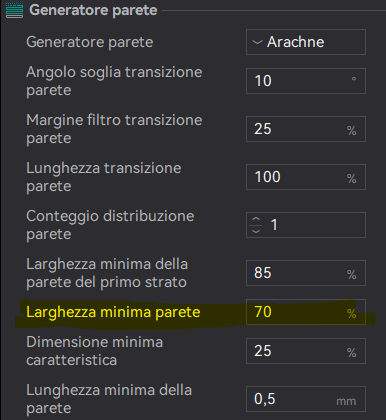Edit Larghezza minima della parete del primo strato
The image size is (386, 420).
[306, 273]
